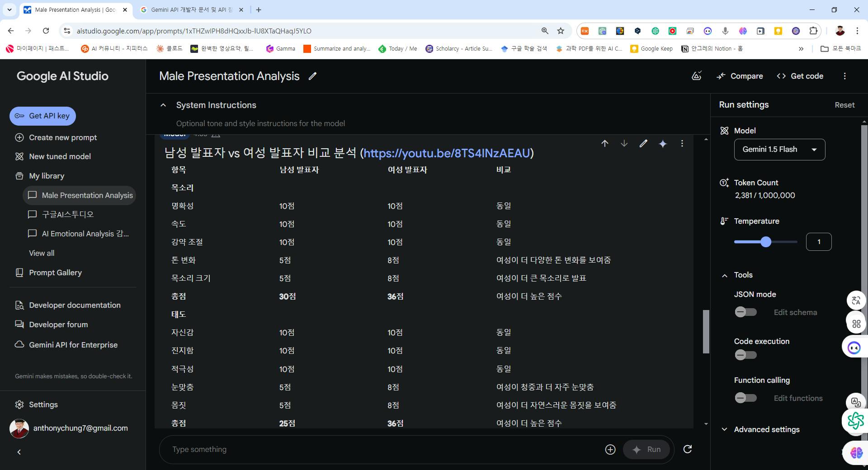Click the Type something prompt box
The image size is (868, 470).
(x=384, y=449)
